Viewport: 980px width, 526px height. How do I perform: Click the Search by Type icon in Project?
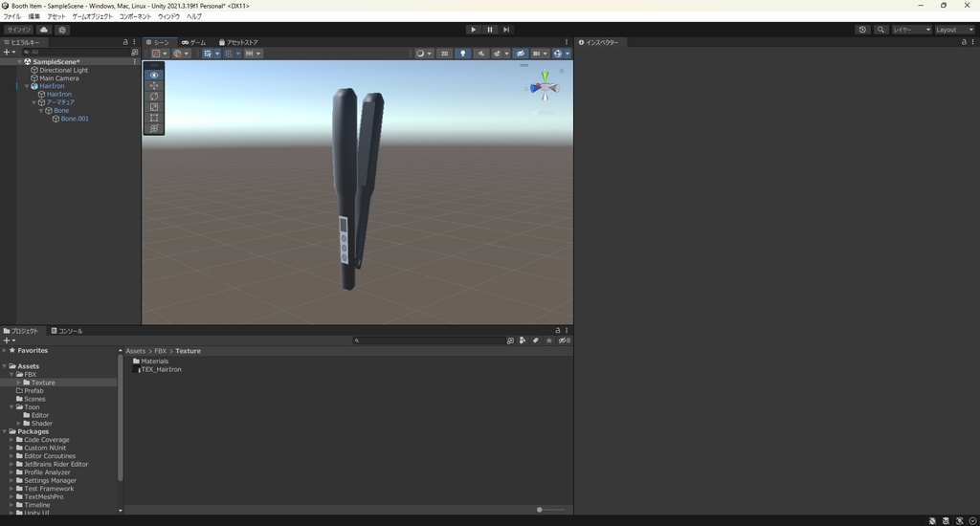(523, 340)
